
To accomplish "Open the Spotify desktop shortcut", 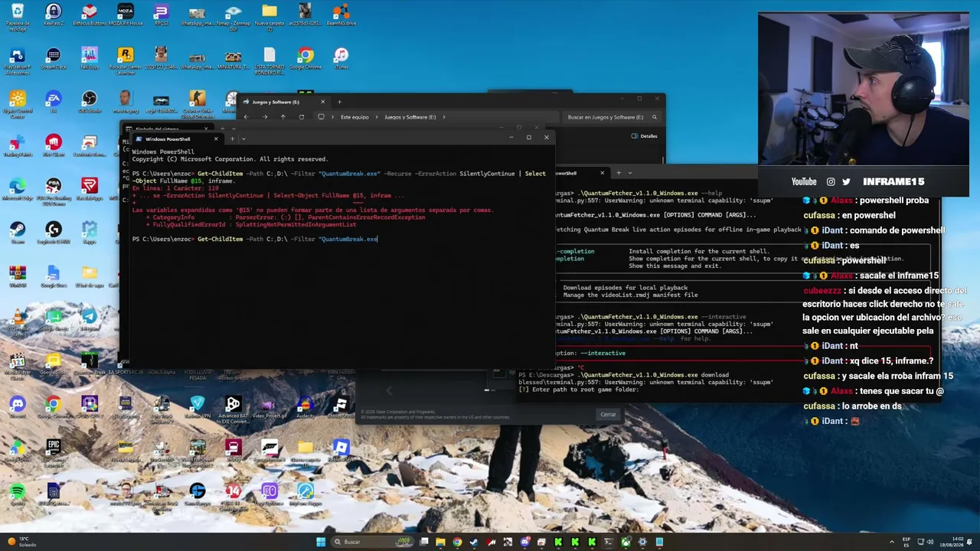I will pyautogui.click(x=17, y=494).
